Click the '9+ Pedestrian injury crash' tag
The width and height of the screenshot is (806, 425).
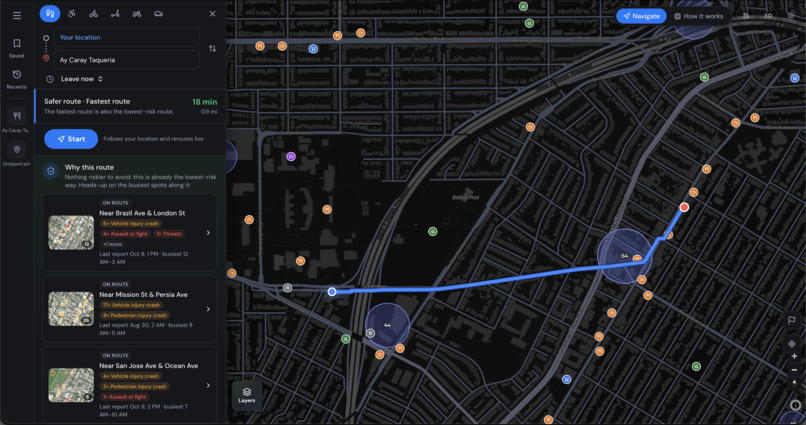pyautogui.click(x=135, y=315)
